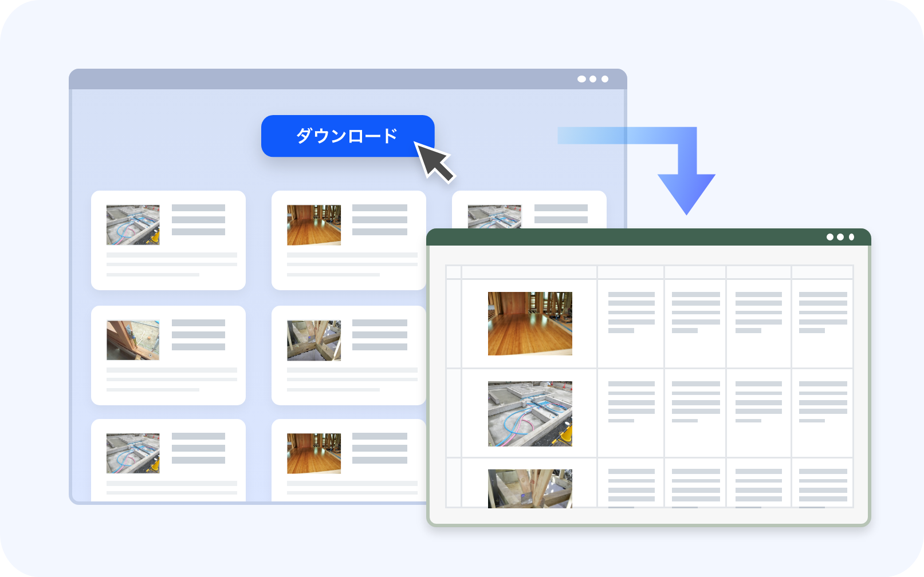Open the wooden beam frame thumbnail in the browser window
The height and width of the screenshot is (577, 924).
tap(314, 340)
